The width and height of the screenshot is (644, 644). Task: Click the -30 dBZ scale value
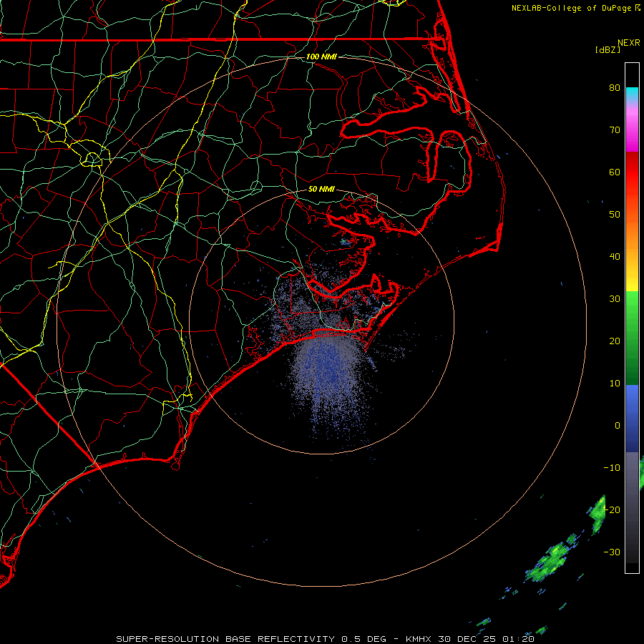[x=612, y=552]
